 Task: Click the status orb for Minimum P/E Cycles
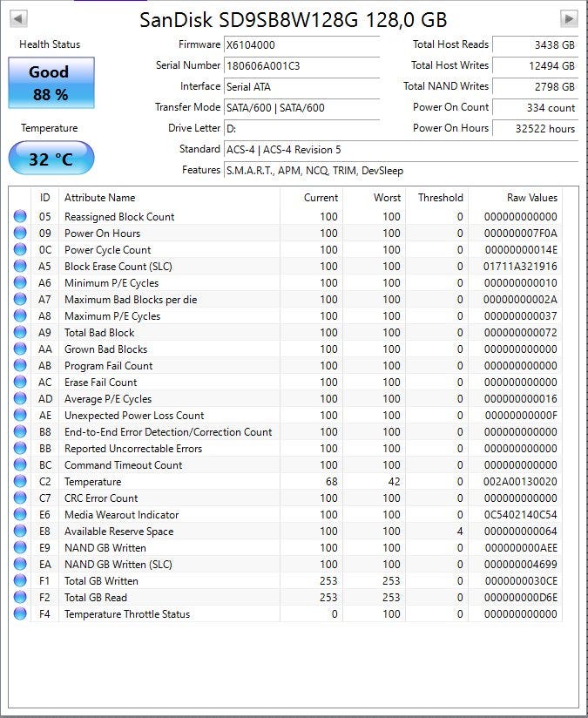[x=20, y=282]
